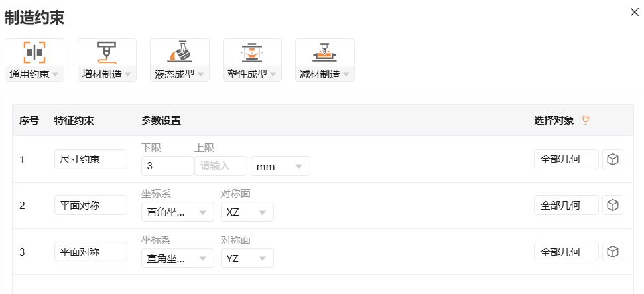
Task: Open the 坐标系 dropdown in row 3
Action: pyautogui.click(x=178, y=258)
